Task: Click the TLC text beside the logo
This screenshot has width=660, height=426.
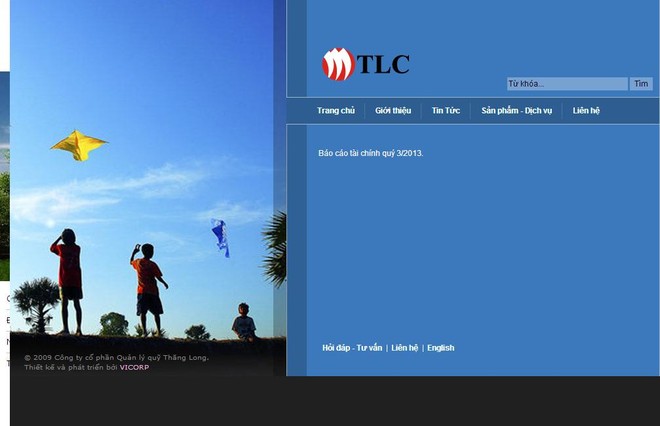Action: click(384, 65)
